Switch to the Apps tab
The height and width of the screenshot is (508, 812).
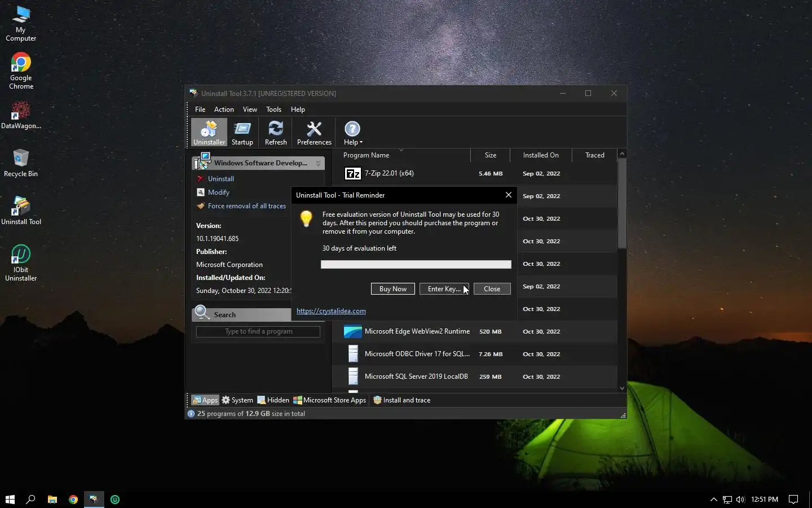[205, 400]
